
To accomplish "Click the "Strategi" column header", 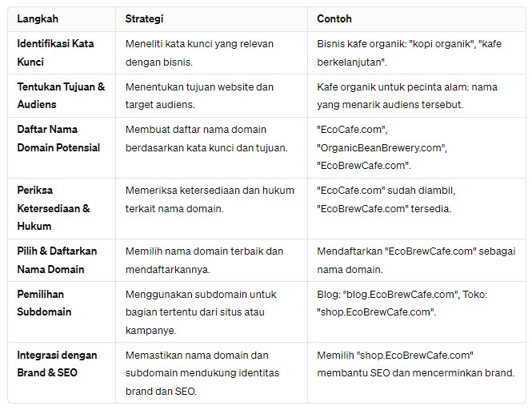I will point(144,18).
